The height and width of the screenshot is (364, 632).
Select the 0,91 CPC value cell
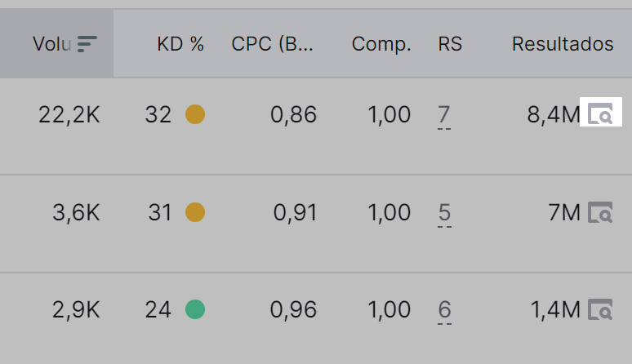pyautogui.click(x=295, y=212)
